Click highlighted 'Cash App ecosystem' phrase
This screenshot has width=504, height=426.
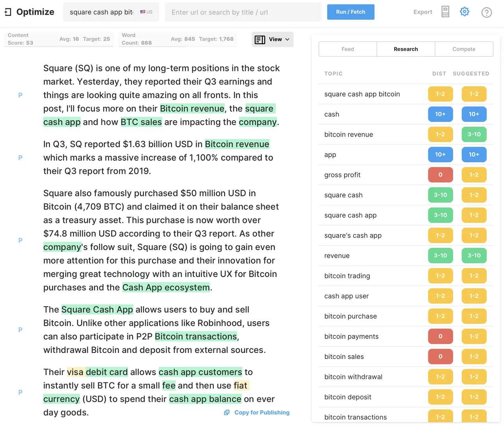point(166,288)
